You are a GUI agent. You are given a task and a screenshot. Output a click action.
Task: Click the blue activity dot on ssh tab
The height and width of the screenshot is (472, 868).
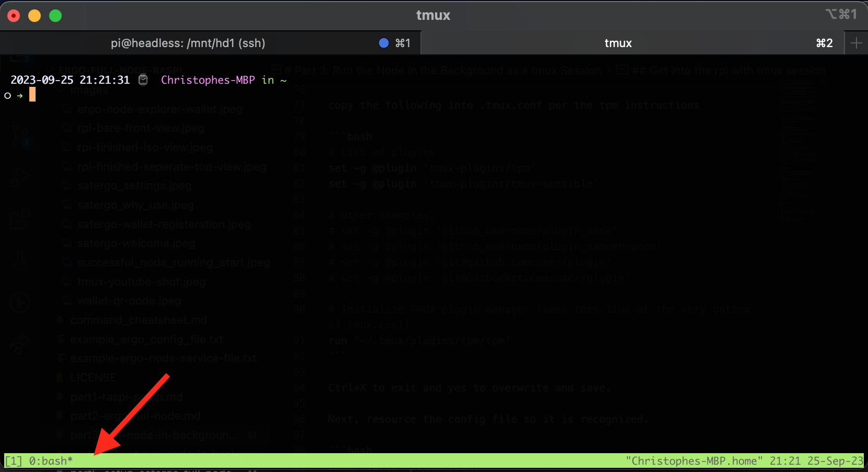384,43
